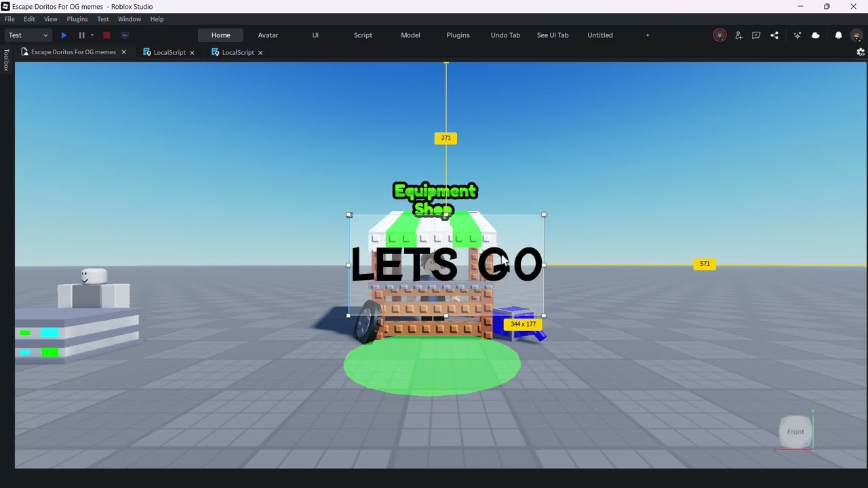Open the notifications bell
The height and width of the screenshot is (488, 868).
[838, 35]
